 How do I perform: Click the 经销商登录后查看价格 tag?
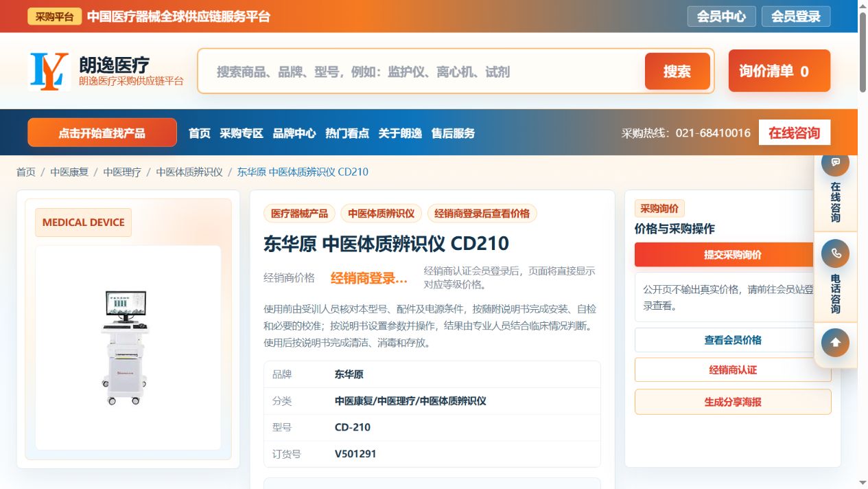(482, 214)
